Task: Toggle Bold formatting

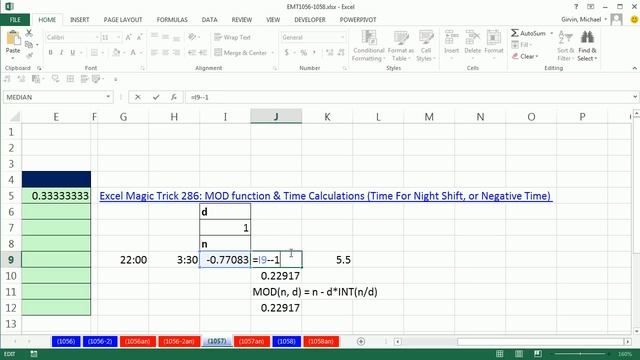Action: pyautogui.click(x=51, y=52)
